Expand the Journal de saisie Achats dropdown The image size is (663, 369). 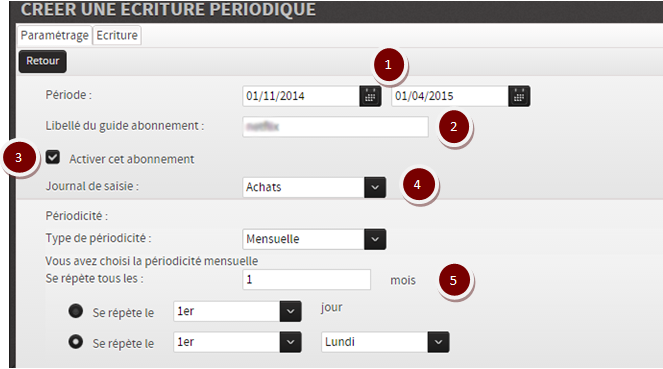(x=375, y=187)
